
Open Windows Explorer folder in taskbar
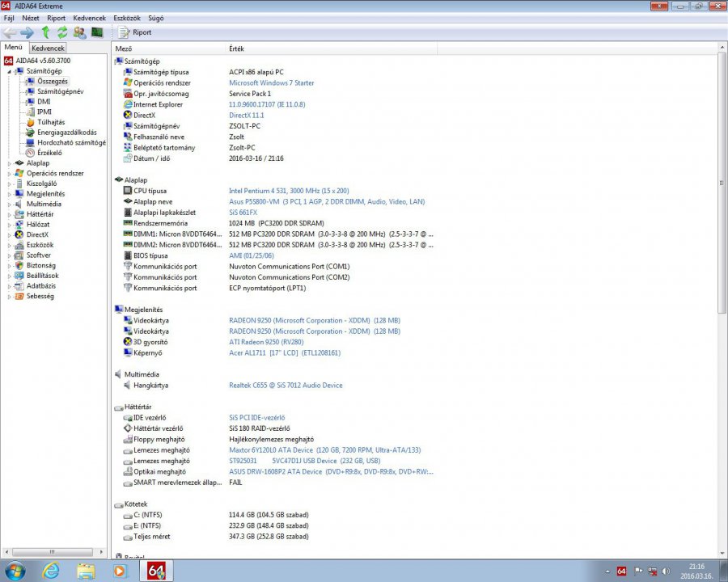pos(86,571)
